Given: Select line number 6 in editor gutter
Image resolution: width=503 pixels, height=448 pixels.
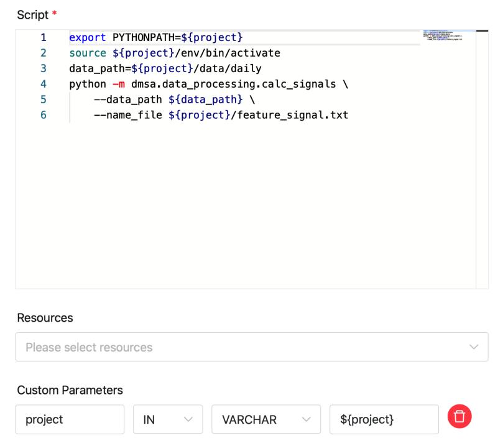Looking at the screenshot, I should coord(44,115).
